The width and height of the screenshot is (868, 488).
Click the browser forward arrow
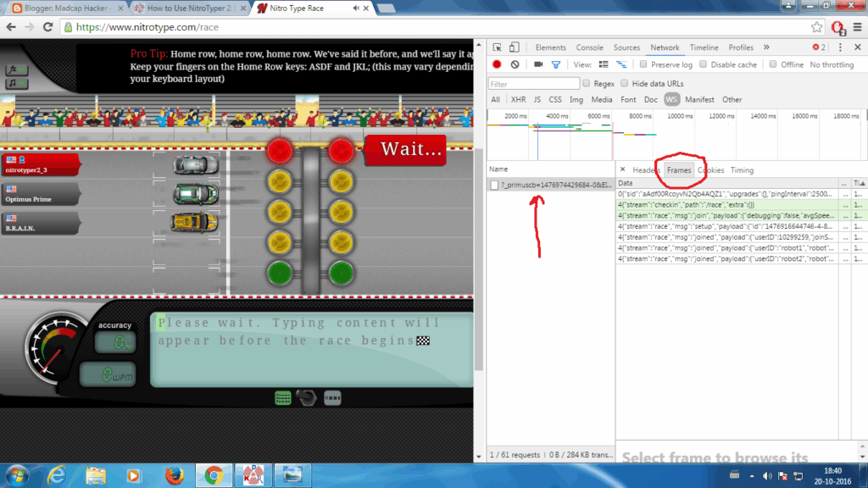click(29, 27)
